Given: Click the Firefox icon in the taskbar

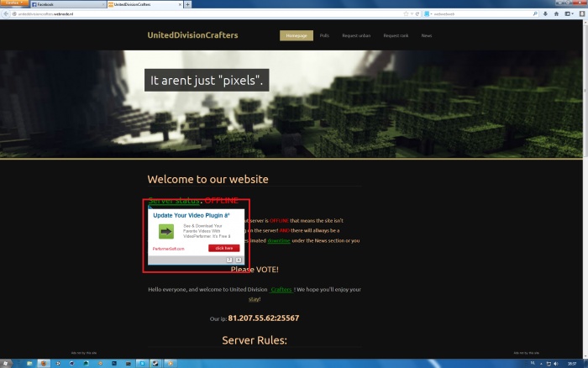Looking at the screenshot, I should pyautogui.click(x=44, y=364).
